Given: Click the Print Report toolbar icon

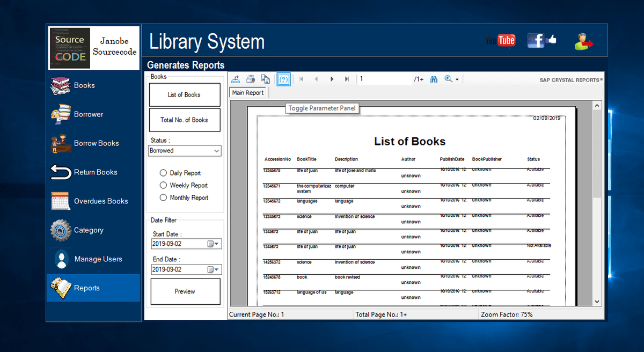Looking at the screenshot, I should point(251,79).
